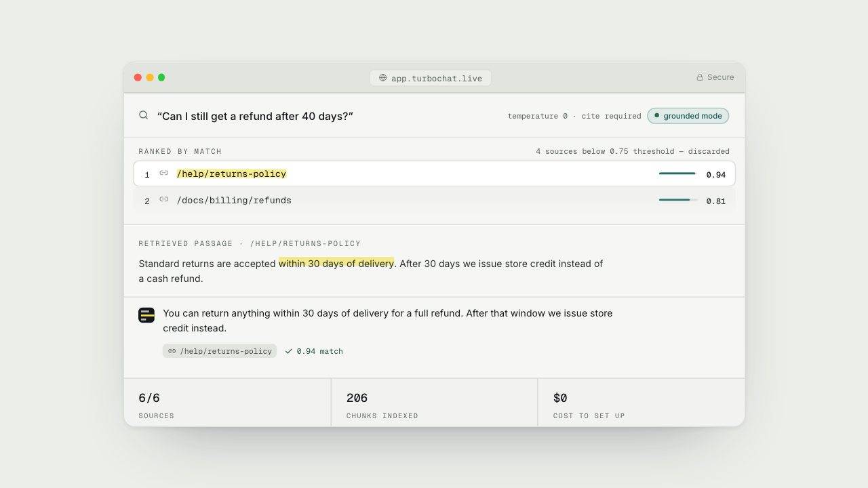Click the 'temperature 0 · cite required' text
Viewport: 868px width, 488px height.
[574, 116]
